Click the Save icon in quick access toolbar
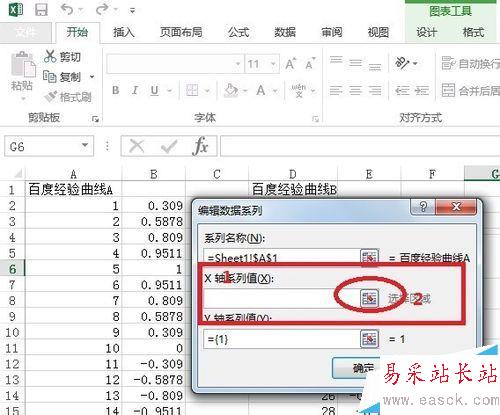Viewport: 500px width, 415px height. pos(41,9)
